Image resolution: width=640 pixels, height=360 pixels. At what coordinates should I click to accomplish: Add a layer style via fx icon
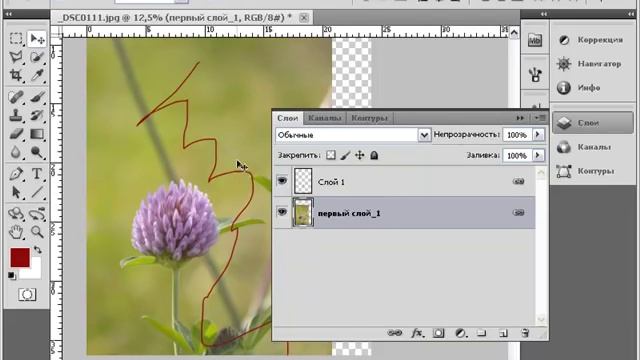[x=417, y=333]
